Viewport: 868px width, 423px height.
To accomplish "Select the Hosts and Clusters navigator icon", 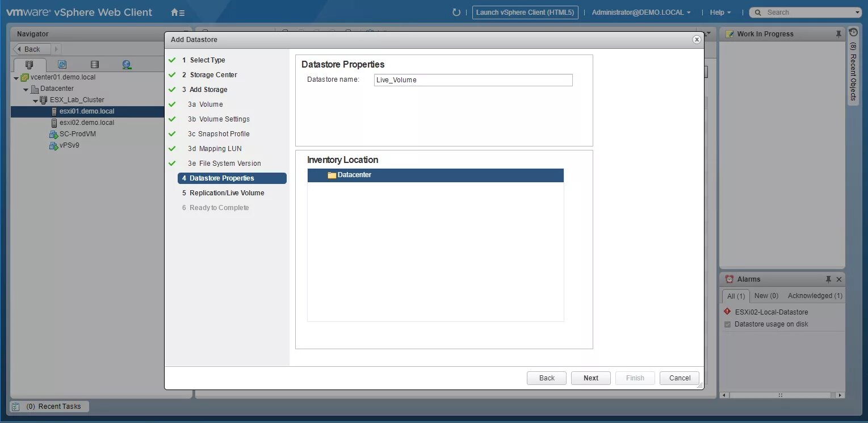I will pos(29,64).
